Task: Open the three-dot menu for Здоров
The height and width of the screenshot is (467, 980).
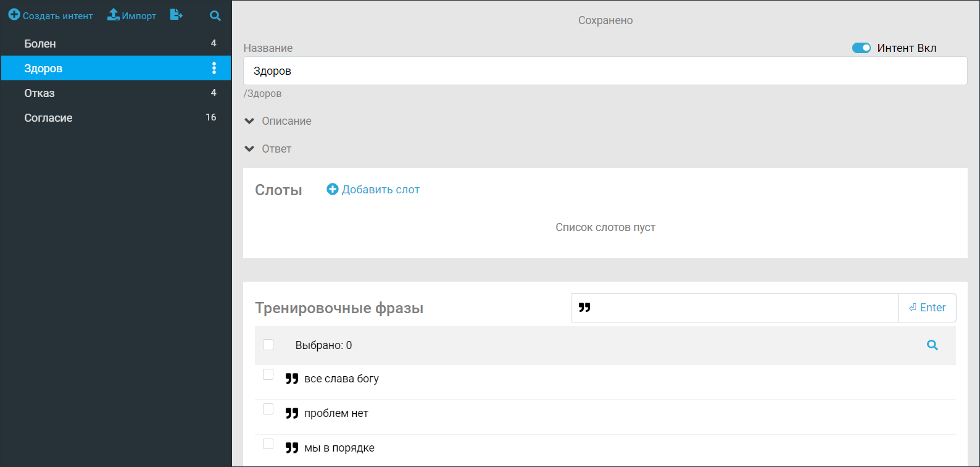Action: (x=214, y=68)
